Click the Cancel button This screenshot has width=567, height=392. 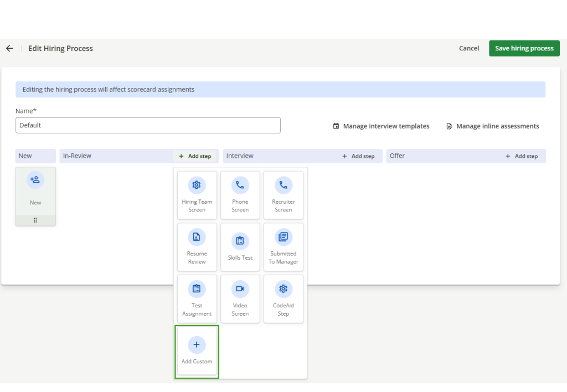pos(469,48)
